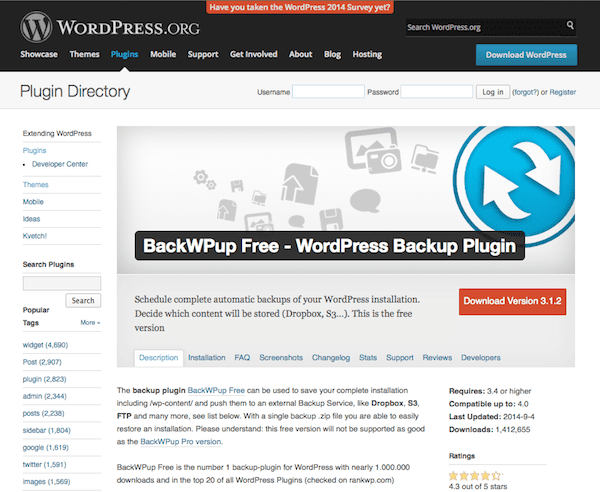
Task: Click the Downloads: 1,412,655 text
Action: click(489, 429)
